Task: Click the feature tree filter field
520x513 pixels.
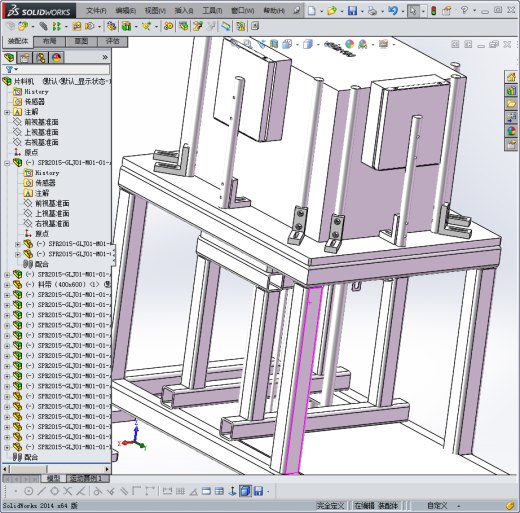Action: [57, 69]
